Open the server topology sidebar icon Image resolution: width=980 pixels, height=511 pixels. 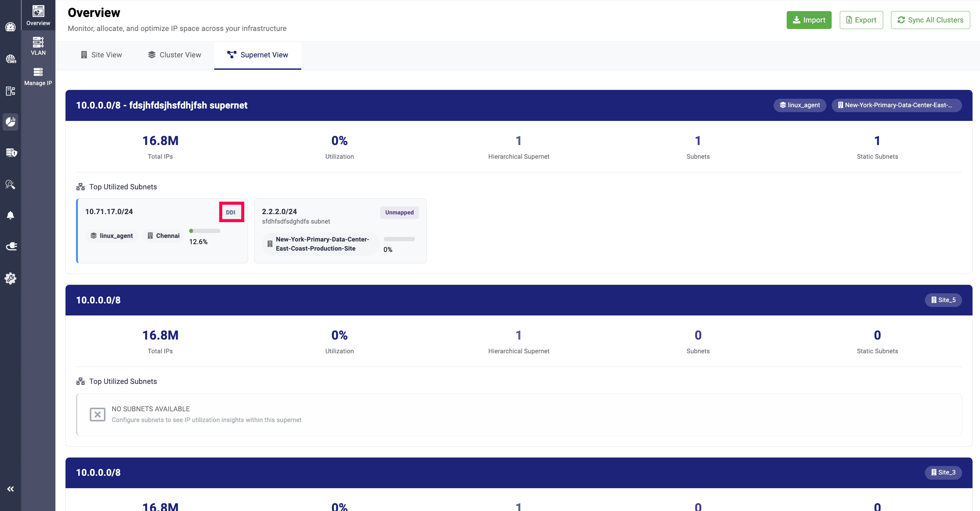[10, 91]
